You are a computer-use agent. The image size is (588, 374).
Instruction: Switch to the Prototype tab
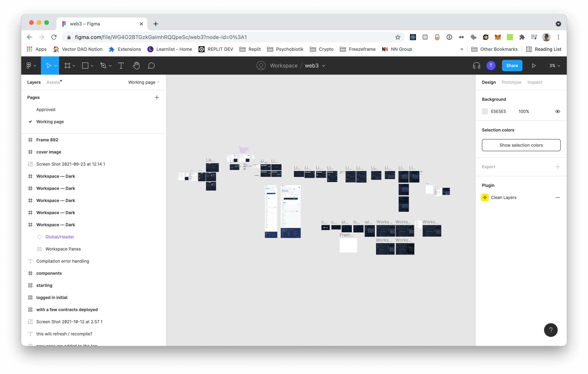[x=511, y=82]
